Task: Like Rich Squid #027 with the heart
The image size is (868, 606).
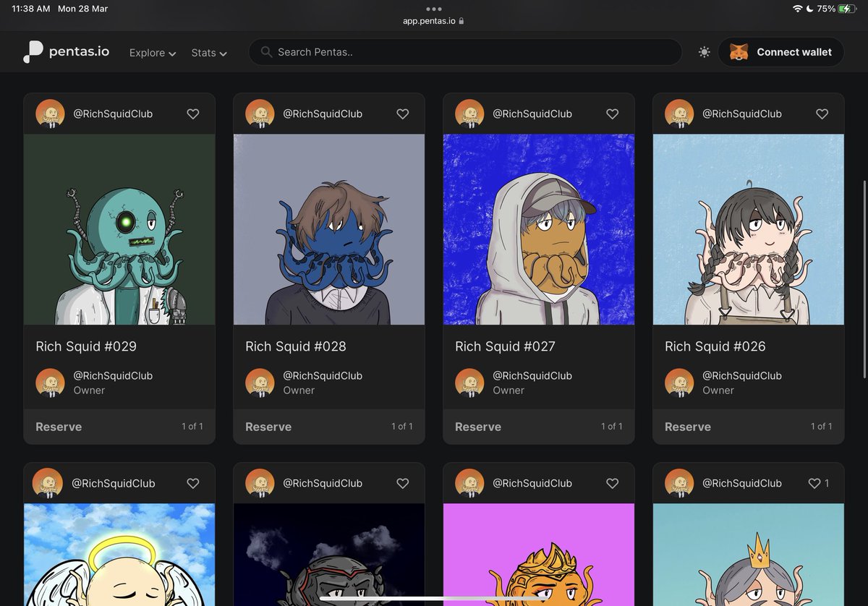Action: click(613, 114)
